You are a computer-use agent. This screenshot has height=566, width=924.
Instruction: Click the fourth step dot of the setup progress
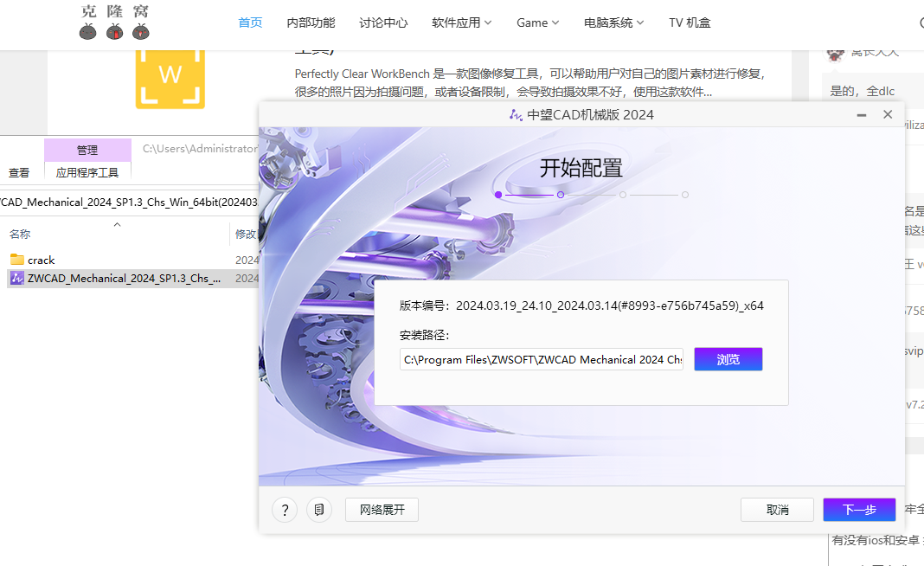[684, 195]
